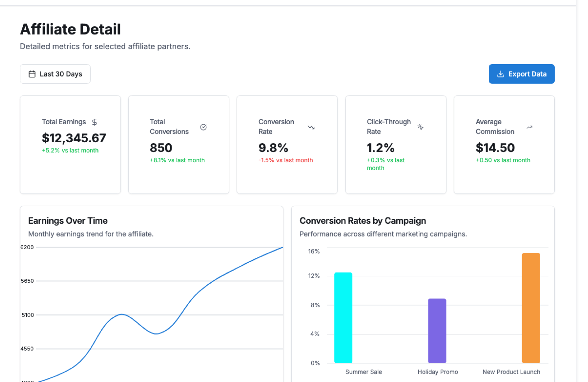Click the calendar icon in date filter
Viewport: 588px width, 382px height.
click(32, 74)
